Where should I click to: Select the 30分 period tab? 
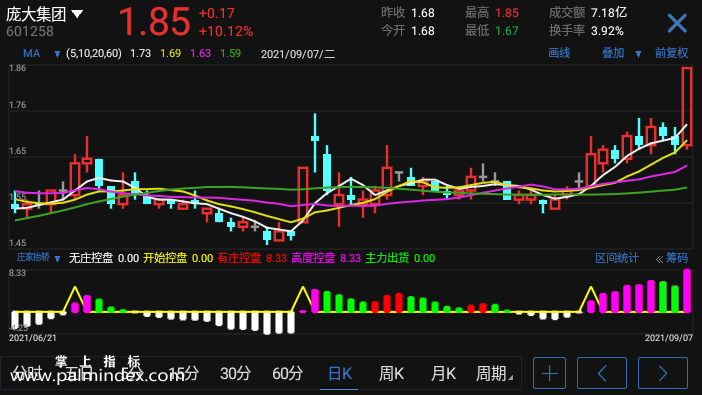point(235,373)
